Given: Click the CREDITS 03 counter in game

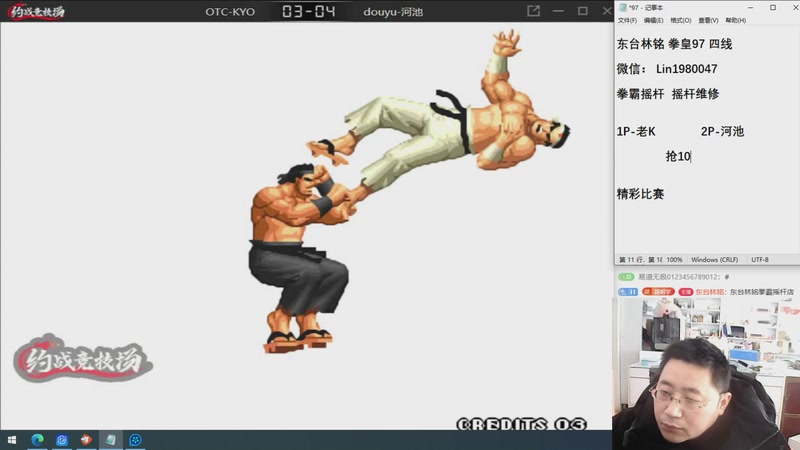Looking at the screenshot, I should pyautogui.click(x=521, y=424).
